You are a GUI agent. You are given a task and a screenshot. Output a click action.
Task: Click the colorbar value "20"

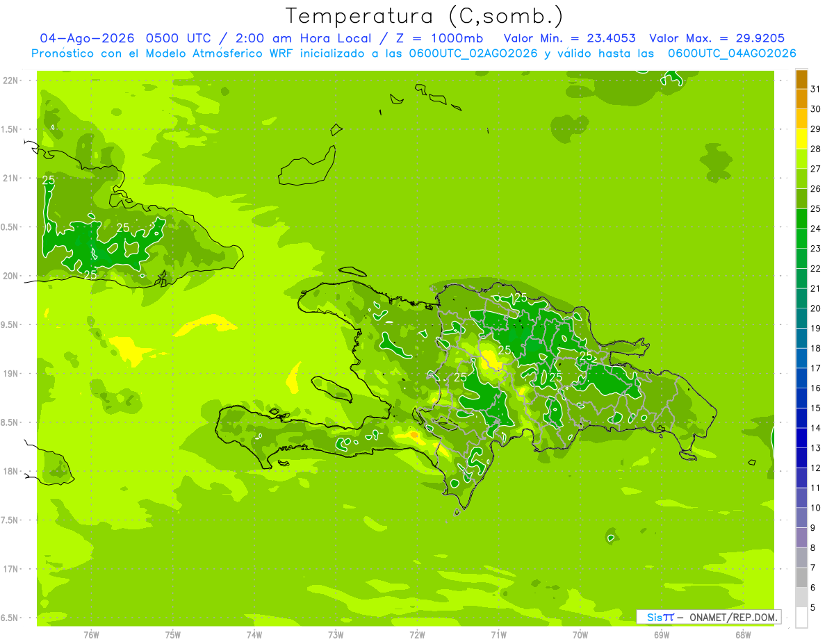pyautogui.click(x=815, y=308)
